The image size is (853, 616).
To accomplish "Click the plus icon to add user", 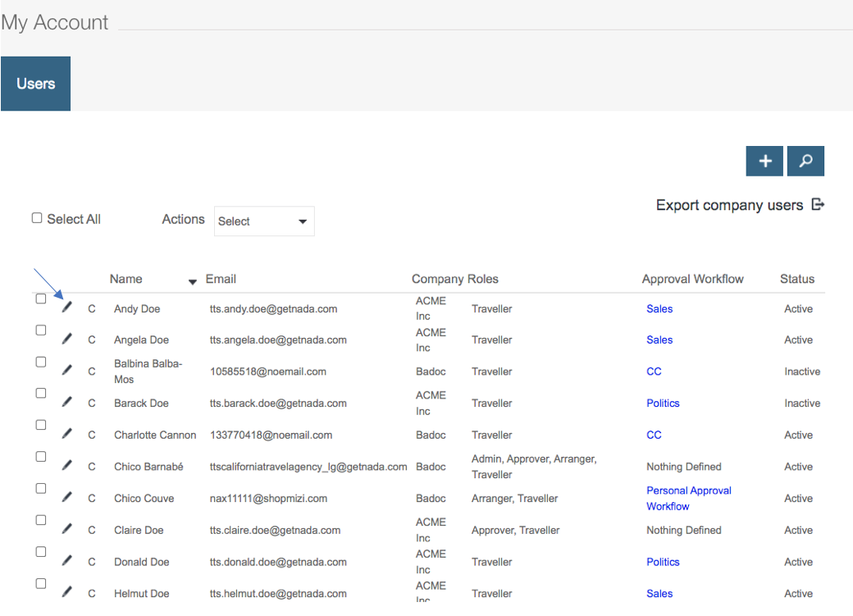I will 764,162.
